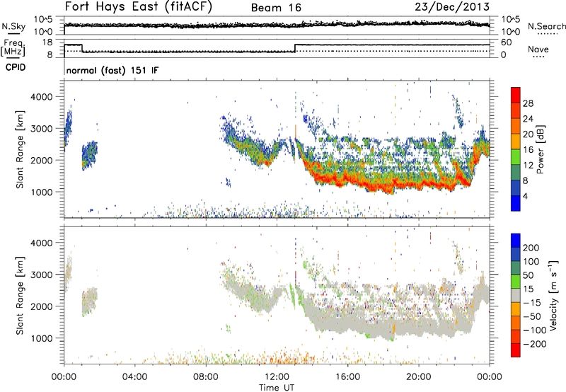Select the "Beam 16" label
Viewport: 566px width, 392px height.
(276, 8)
